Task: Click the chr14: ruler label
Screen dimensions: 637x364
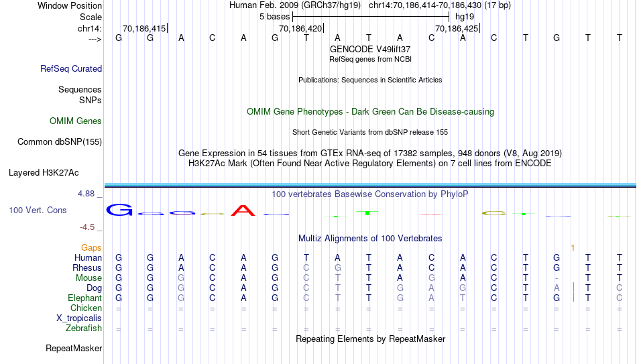Action: [x=89, y=28]
